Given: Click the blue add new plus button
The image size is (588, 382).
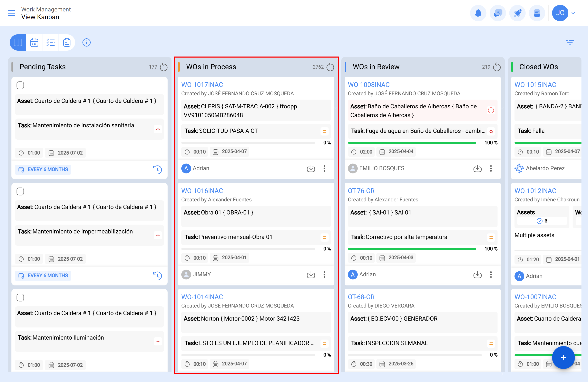Looking at the screenshot, I should point(563,357).
